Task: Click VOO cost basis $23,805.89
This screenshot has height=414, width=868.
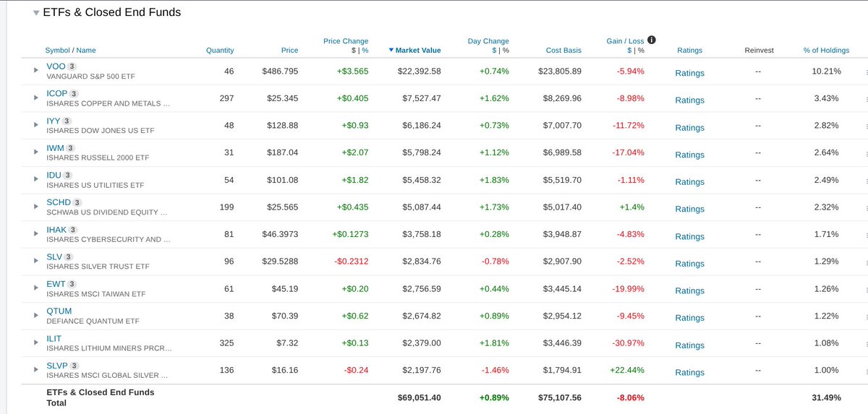Action: click(x=560, y=71)
